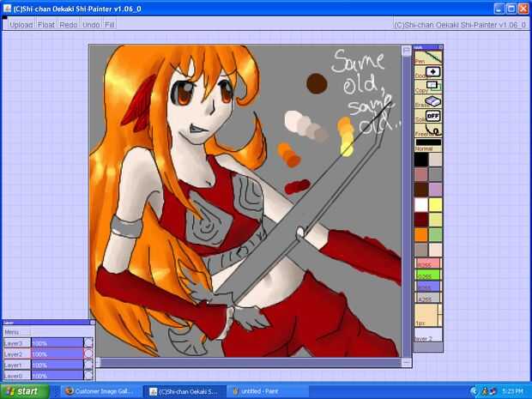Close the tool palette window
The height and width of the screenshot is (399, 532).
click(x=440, y=47)
